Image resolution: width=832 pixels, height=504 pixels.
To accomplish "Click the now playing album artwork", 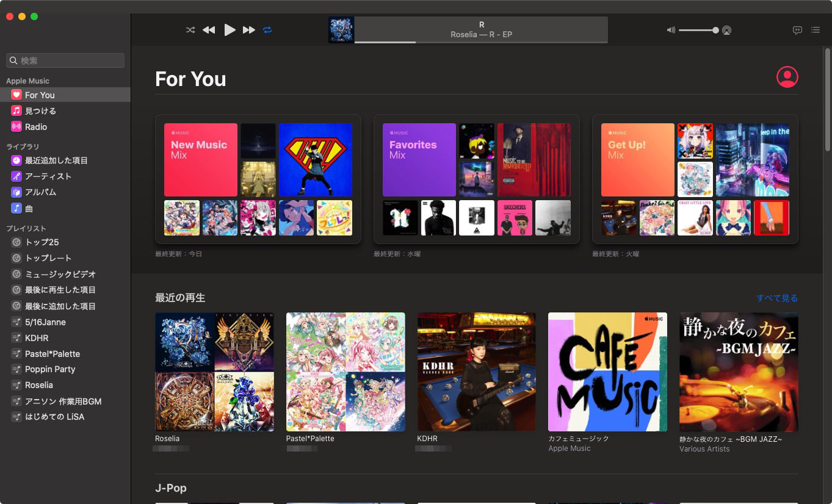I will click(341, 30).
